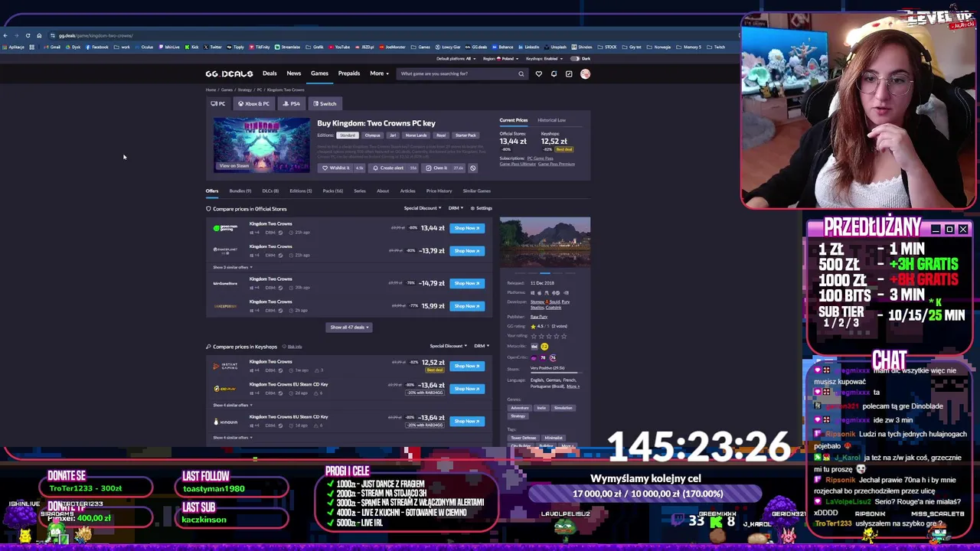Click the browser reload icon
This screenshot has height=551, width=980.
tap(28, 35)
